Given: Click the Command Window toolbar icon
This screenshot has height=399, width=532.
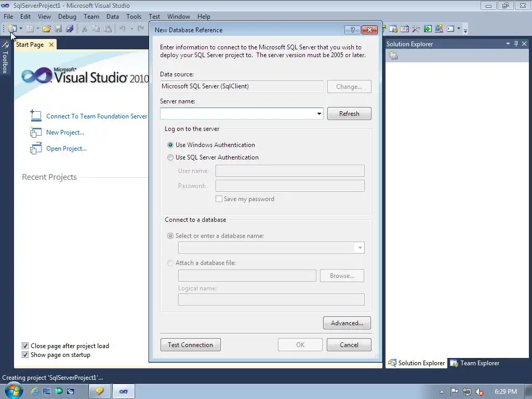Looking at the screenshot, I should pos(450,29).
